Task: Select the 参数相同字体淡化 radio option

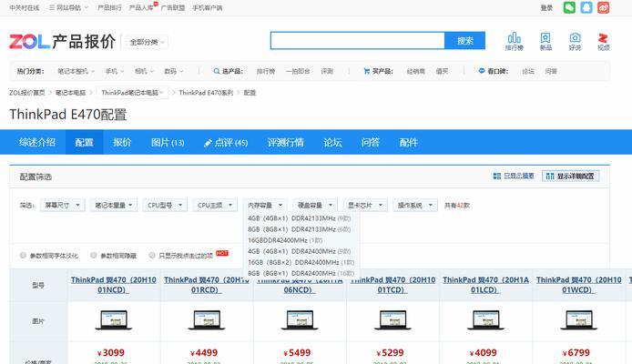Action: click(x=23, y=255)
